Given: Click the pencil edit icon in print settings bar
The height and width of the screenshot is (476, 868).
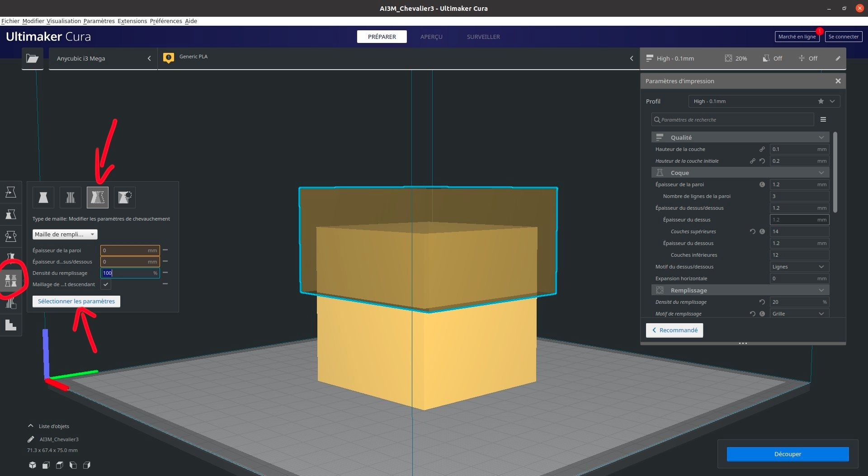Looking at the screenshot, I should (x=838, y=58).
